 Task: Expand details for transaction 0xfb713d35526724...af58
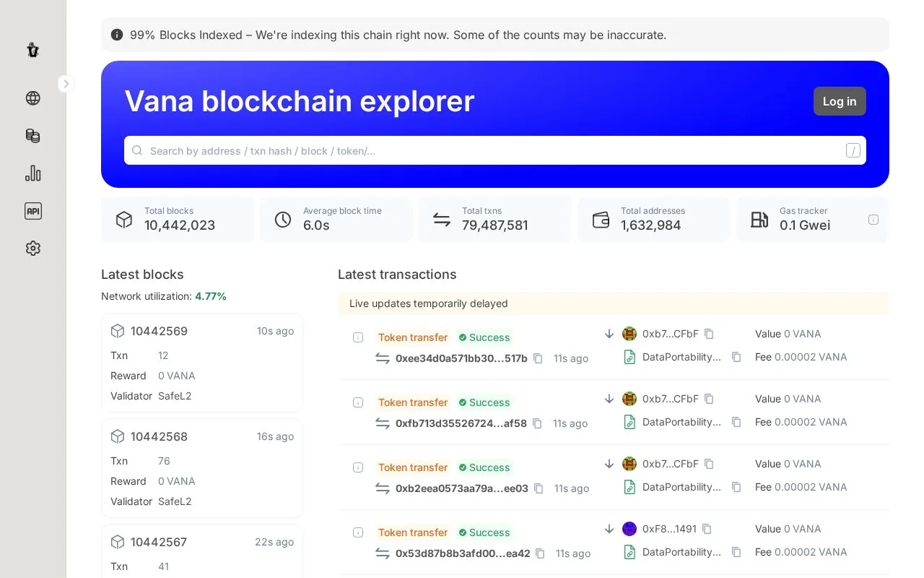click(358, 402)
